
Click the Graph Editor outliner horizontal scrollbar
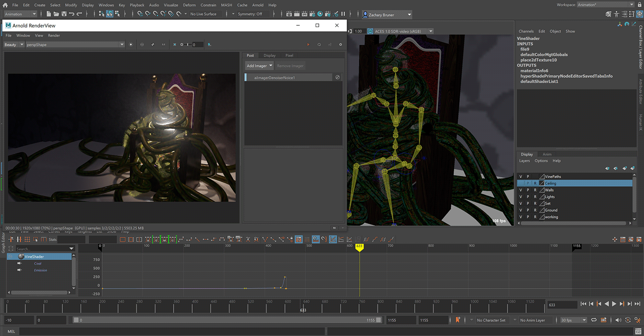click(x=39, y=292)
